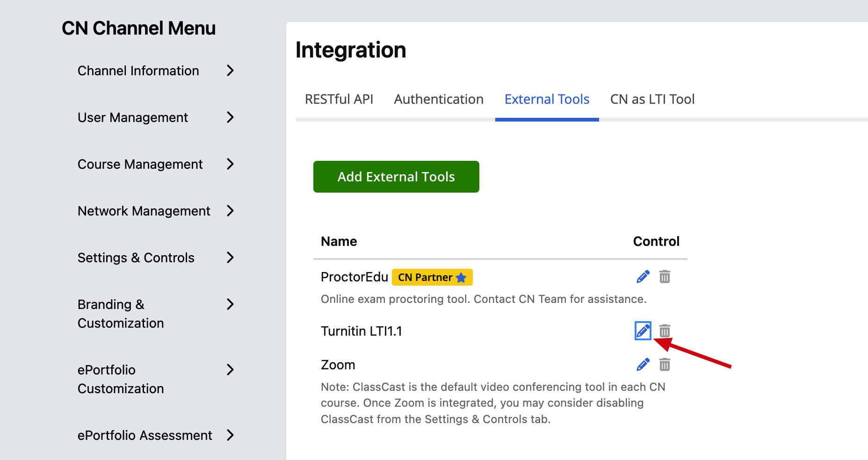Delete the ProctorEdu external tool
868x460 pixels.
click(x=665, y=276)
